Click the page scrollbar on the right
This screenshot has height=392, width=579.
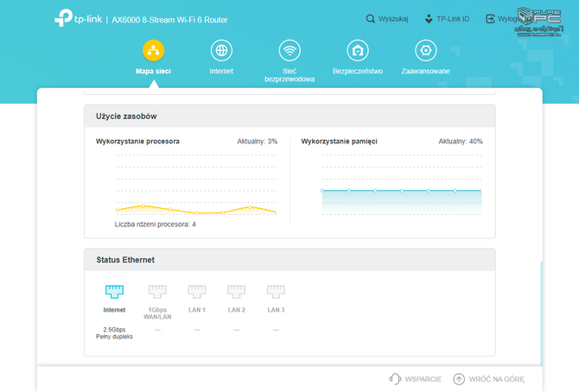click(x=541, y=313)
